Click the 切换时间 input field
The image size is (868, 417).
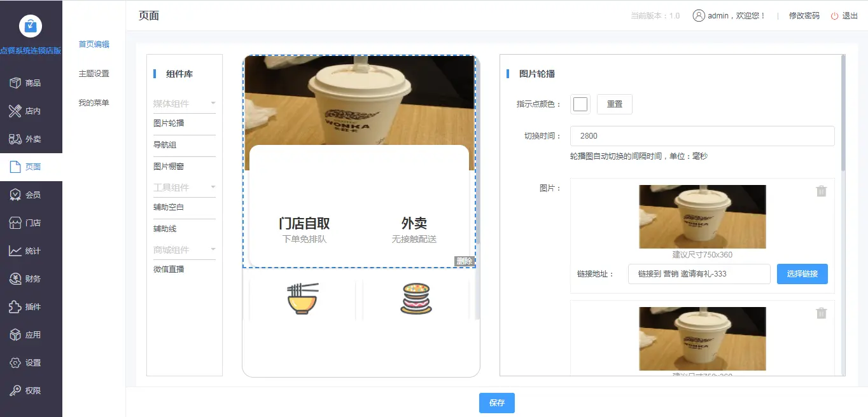702,136
